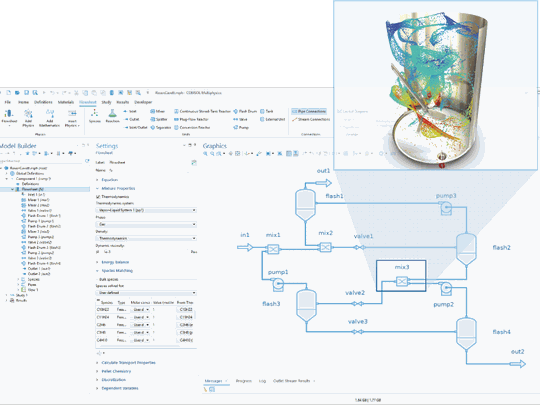The width and height of the screenshot is (540, 405).
Task: Click Zoom In icon in Graphics toolbar
Action: pos(206,154)
